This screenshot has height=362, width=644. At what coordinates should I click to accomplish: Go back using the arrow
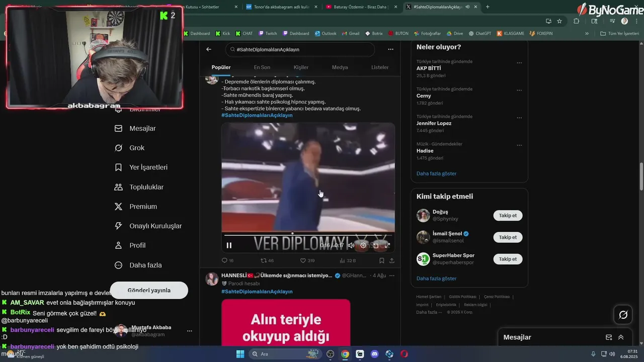(x=209, y=49)
